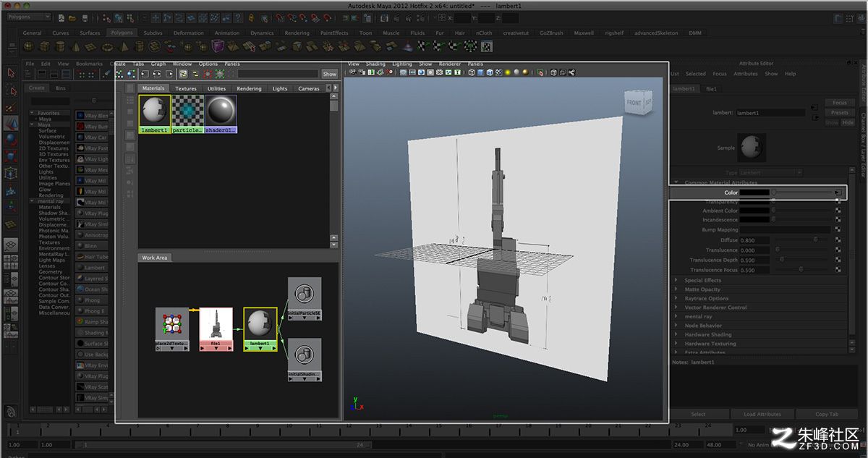Screen dimensions: 868x458
Task: Switch viewport to Wireframe display icon
Action: [472, 72]
